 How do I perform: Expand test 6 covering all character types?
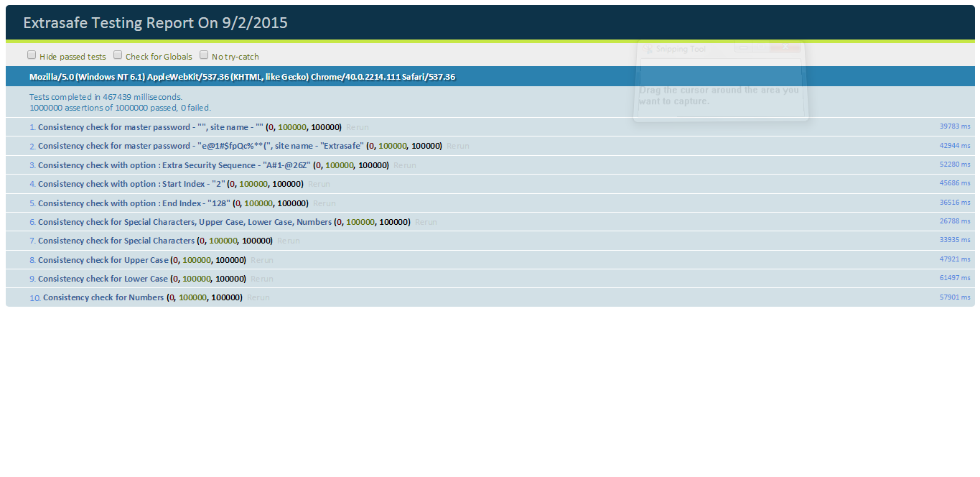[185, 222]
